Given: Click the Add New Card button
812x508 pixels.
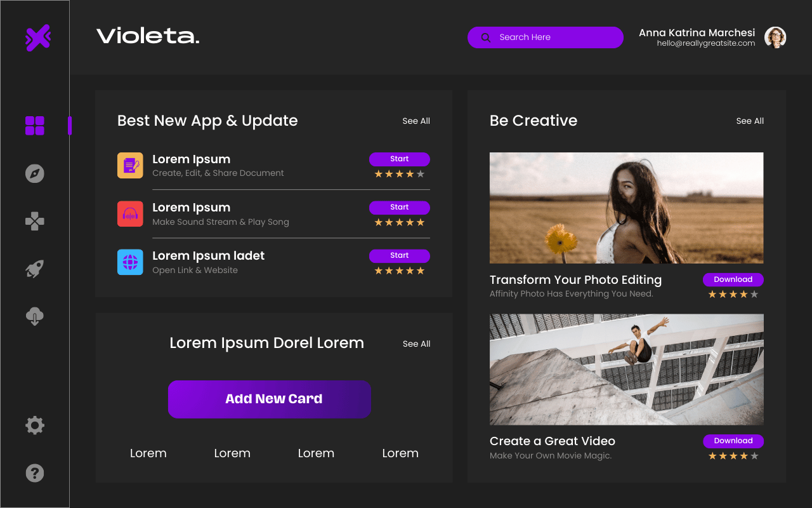Looking at the screenshot, I should pyautogui.click(x=270, y=399).
